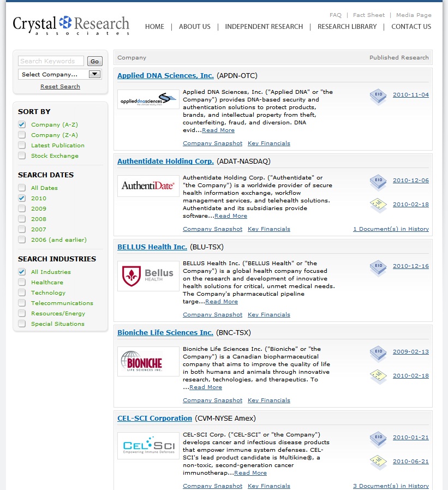The height and width of the screenshot is (490, 448).
Task: Open Bioniche Key Financials
Action: point(269,400)
